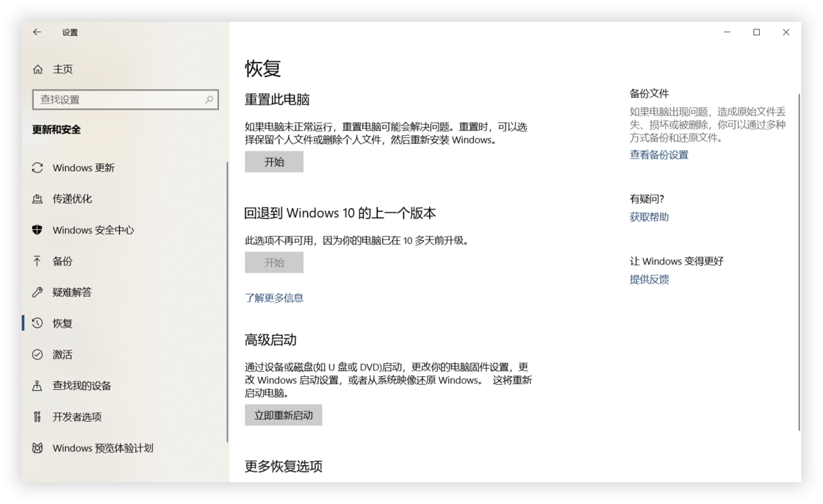
Task: Click the 恢复 page title
Action: tap(263, 68)
